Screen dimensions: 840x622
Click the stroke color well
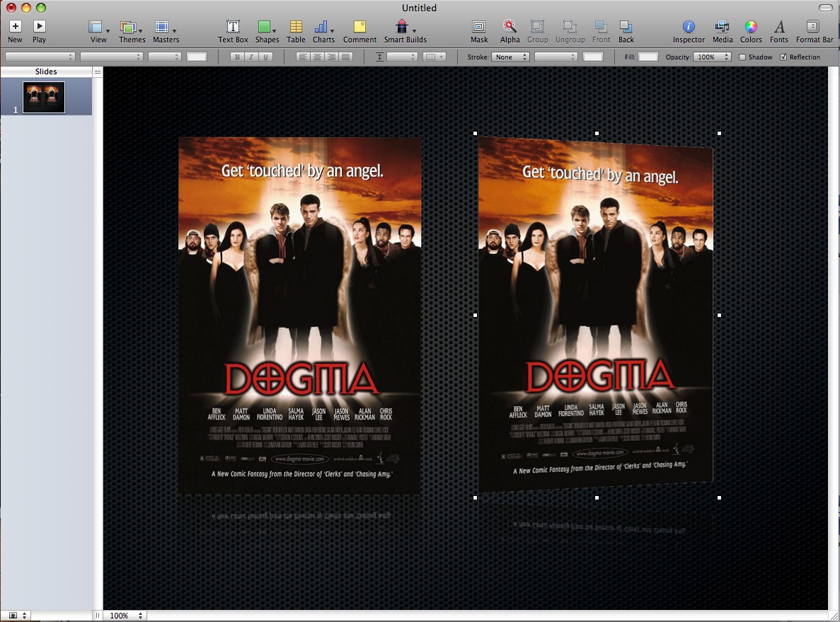592,57
